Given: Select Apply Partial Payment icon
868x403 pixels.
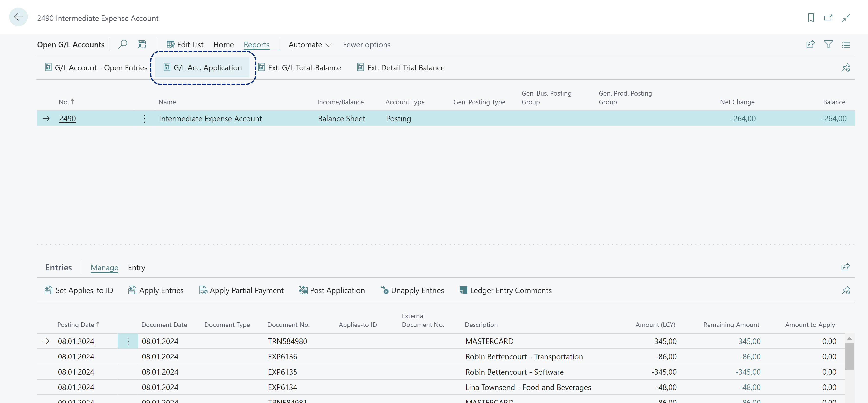Looking at the screenshot, I should 203,290.
